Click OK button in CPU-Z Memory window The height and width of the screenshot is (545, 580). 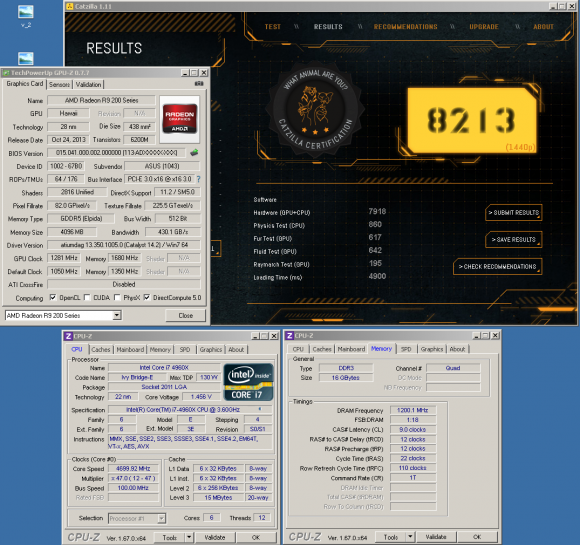coord(477,536)
